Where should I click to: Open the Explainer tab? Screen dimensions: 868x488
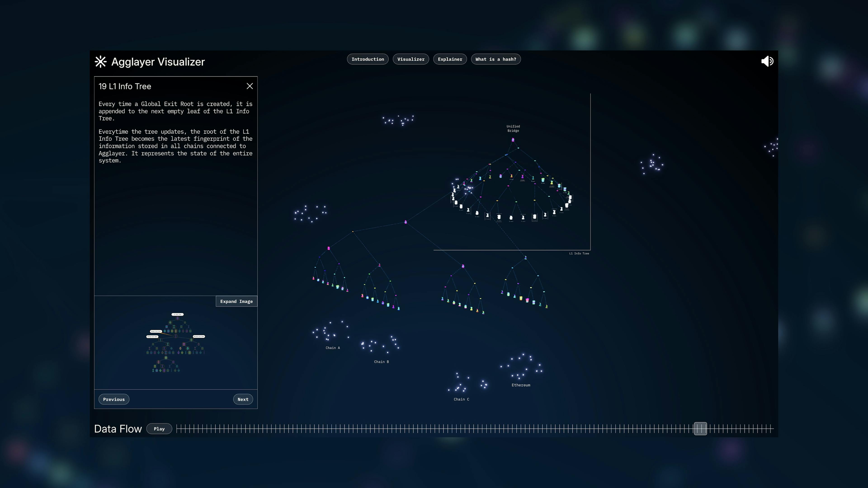450,59
